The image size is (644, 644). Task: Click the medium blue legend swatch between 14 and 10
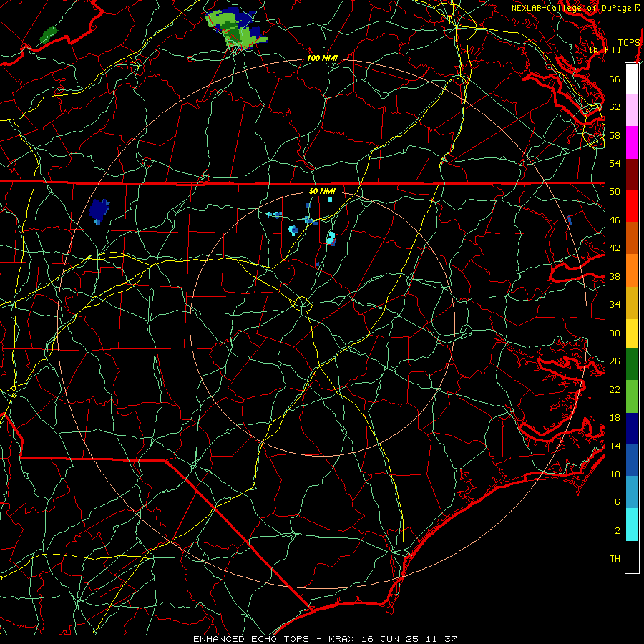tap(632, 460)
